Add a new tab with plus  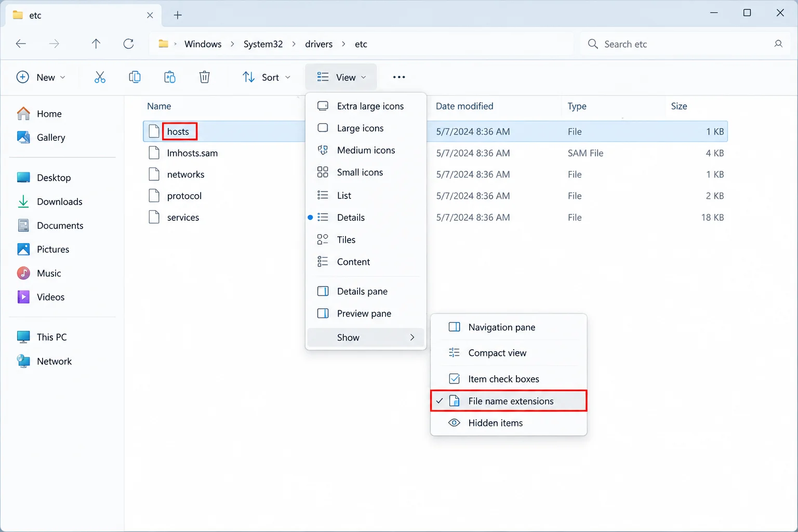178,15
